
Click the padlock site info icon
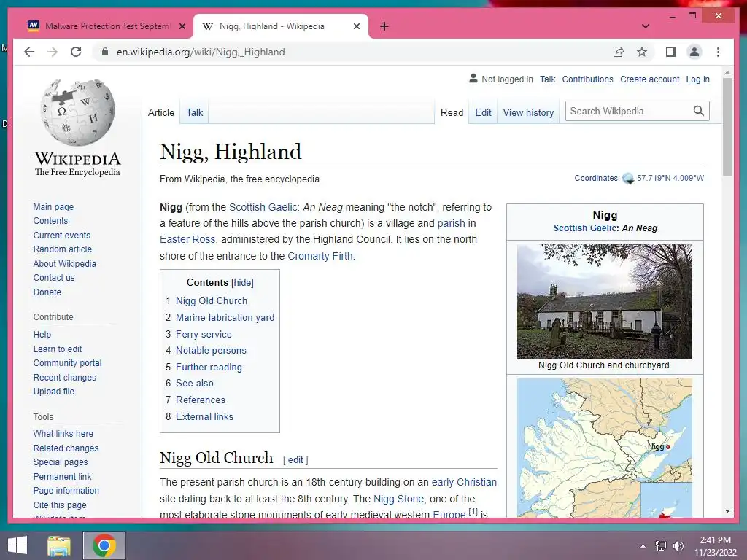click(105, 52)
